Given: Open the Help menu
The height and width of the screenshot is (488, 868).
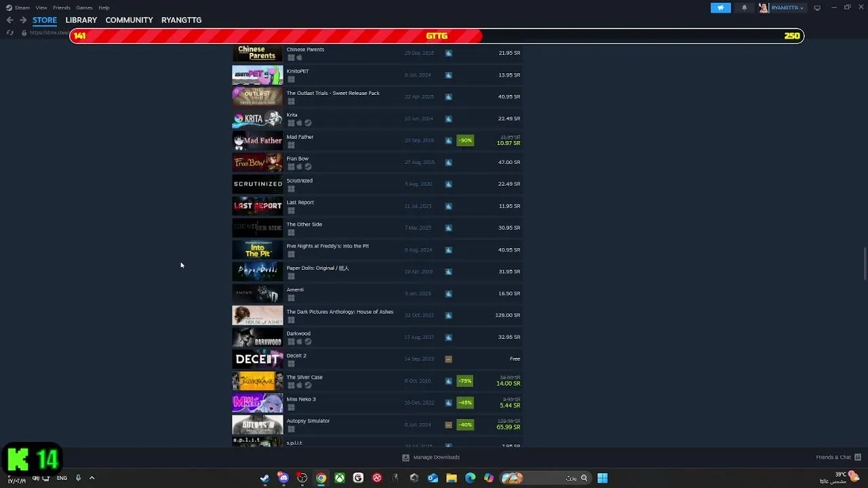Looking at the screenshot, I should [104, 7].
